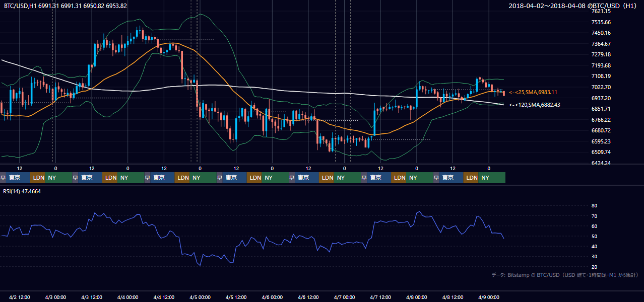Click price axis label 6851.71
The height and width of the screenshot is (302, 644).
[x=601, y=109]
